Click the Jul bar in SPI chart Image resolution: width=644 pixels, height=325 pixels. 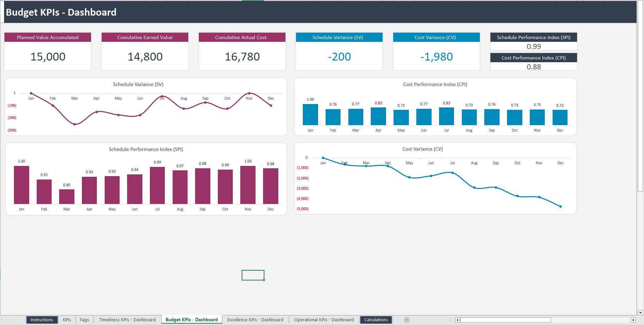pyautogui.click(x=157, y=185)
